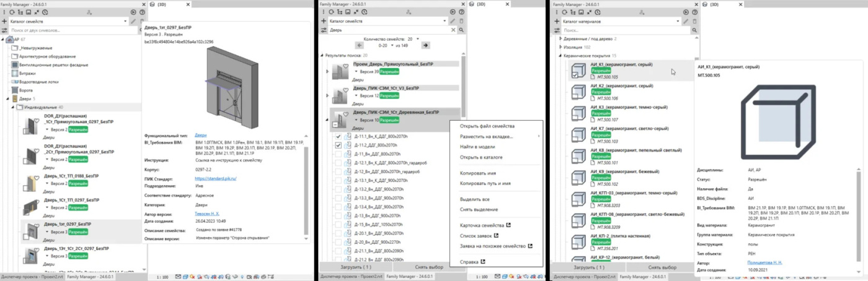Go to next results page with the right arrow
Image resolution: width=868 pixels, height=281 pixels.
coord(425,45)
